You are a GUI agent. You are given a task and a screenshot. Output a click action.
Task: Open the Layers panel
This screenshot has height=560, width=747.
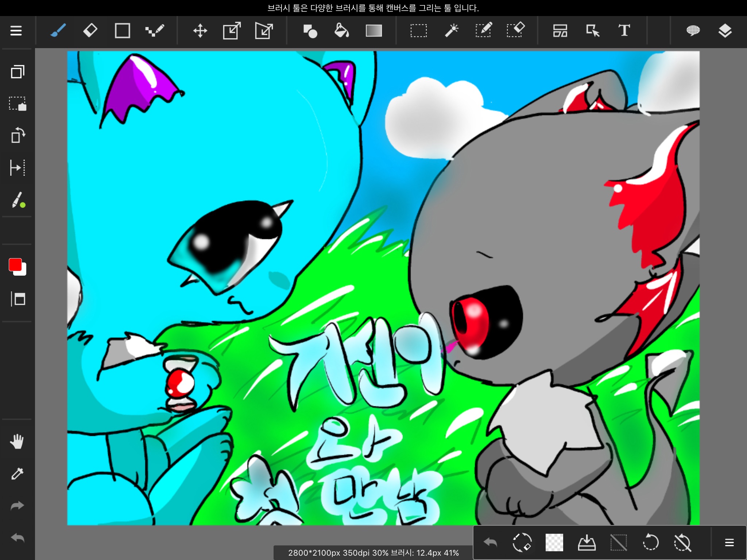click(x=725, y=31)
